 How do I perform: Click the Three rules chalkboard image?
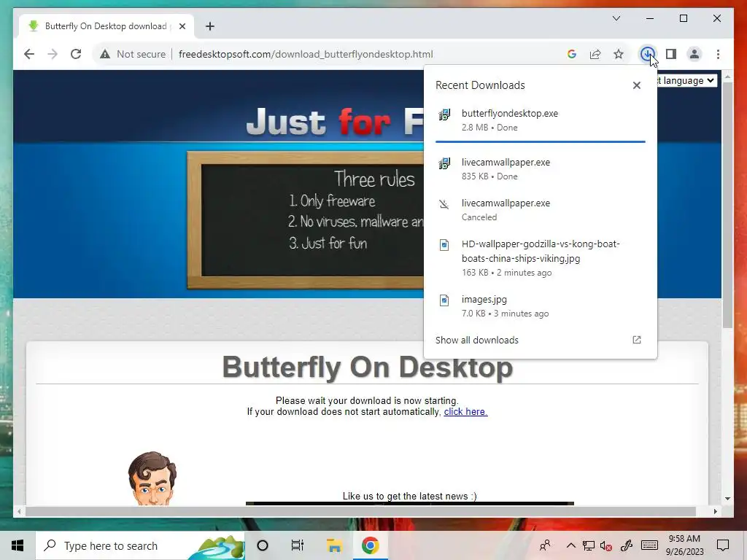(306, 219)
